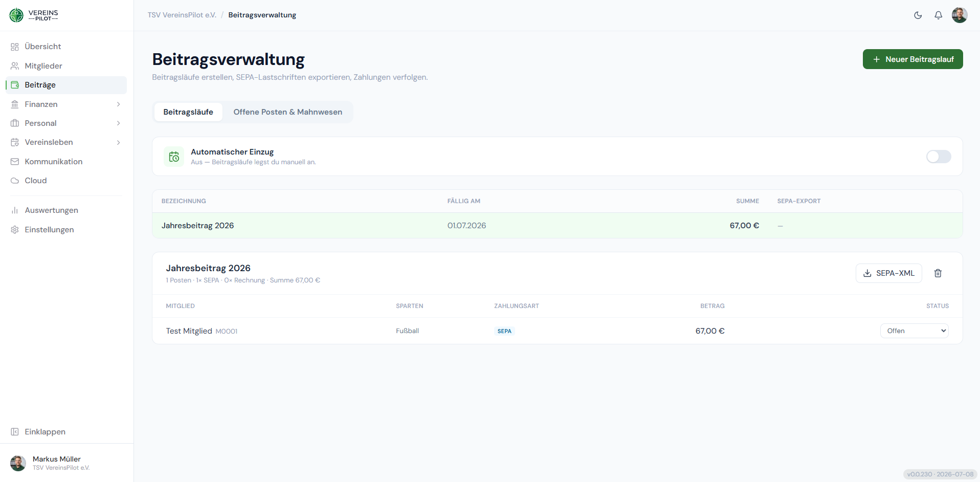This screenshot has width=980, height=482.
Task: Switch to Offene Posten & Mahnwesen tab
Action: [288, 112]
